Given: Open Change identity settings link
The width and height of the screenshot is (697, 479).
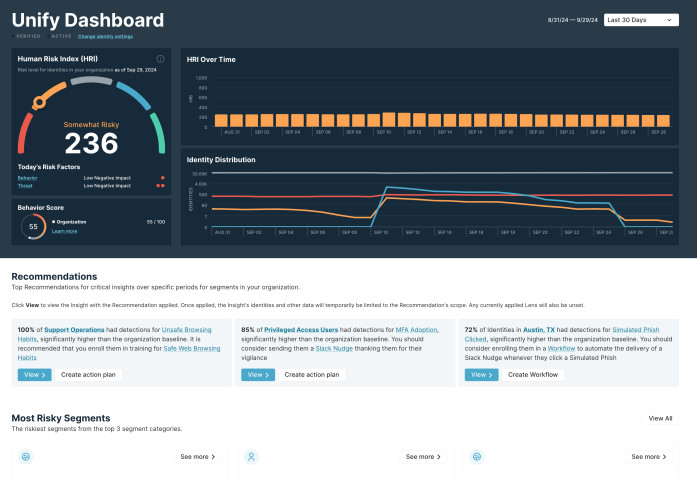Looking at the screenshot, I should (x=106, y=36).
